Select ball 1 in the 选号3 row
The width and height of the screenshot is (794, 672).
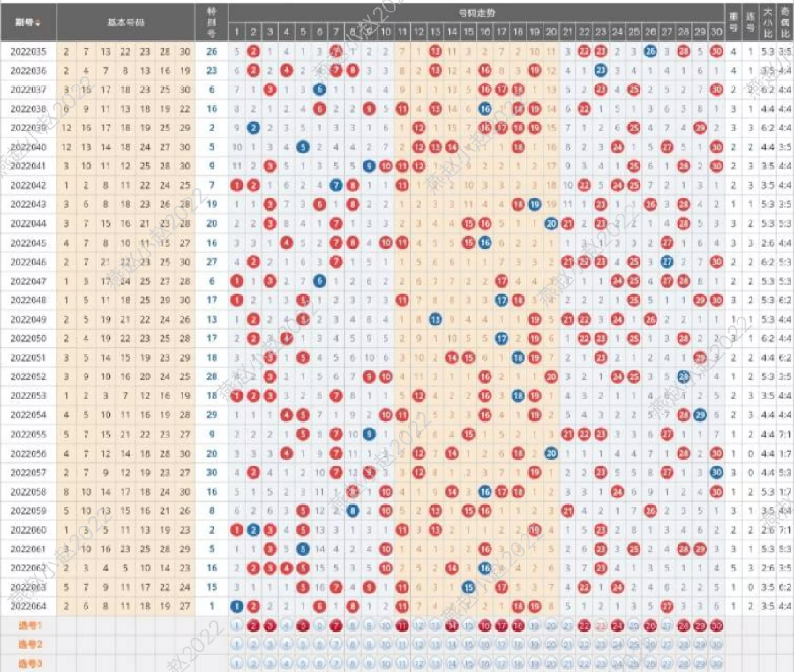[237, 663]
